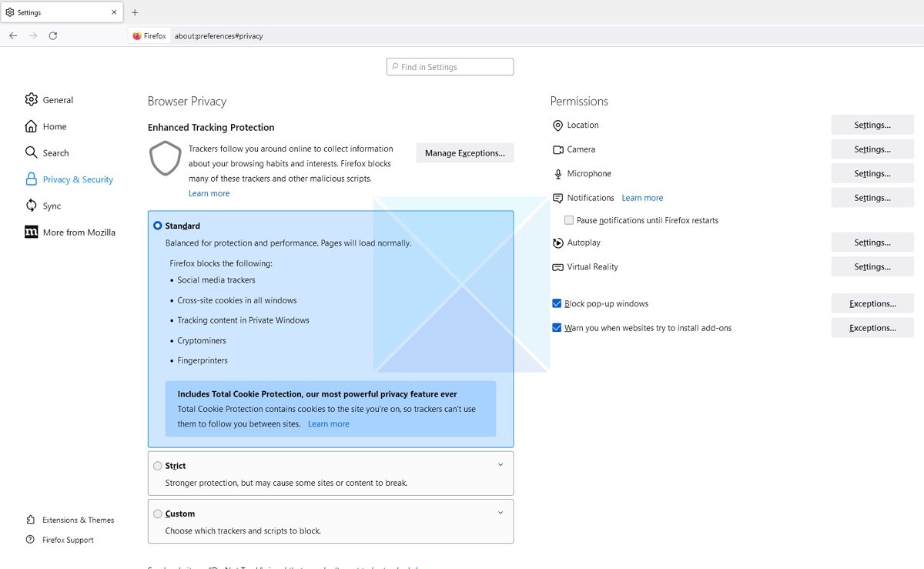Expand the Strict option chevron
The width and height of the screenshot is (924, 569).
tap(500, 465)
